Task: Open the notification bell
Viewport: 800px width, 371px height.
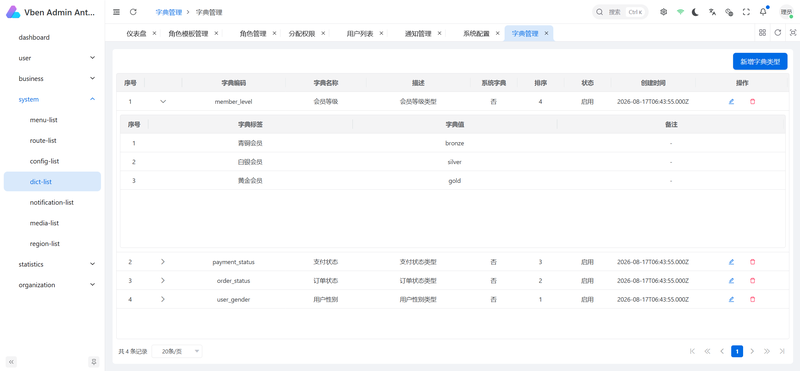Action: coord(763,12)
